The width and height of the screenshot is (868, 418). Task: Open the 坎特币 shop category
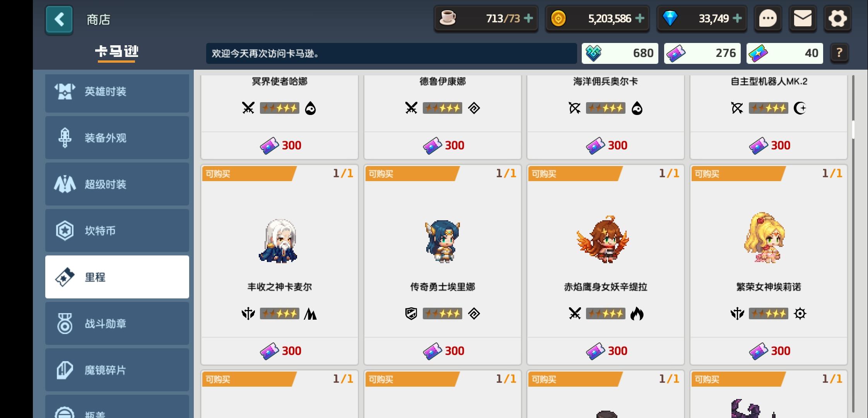point(117,231)
